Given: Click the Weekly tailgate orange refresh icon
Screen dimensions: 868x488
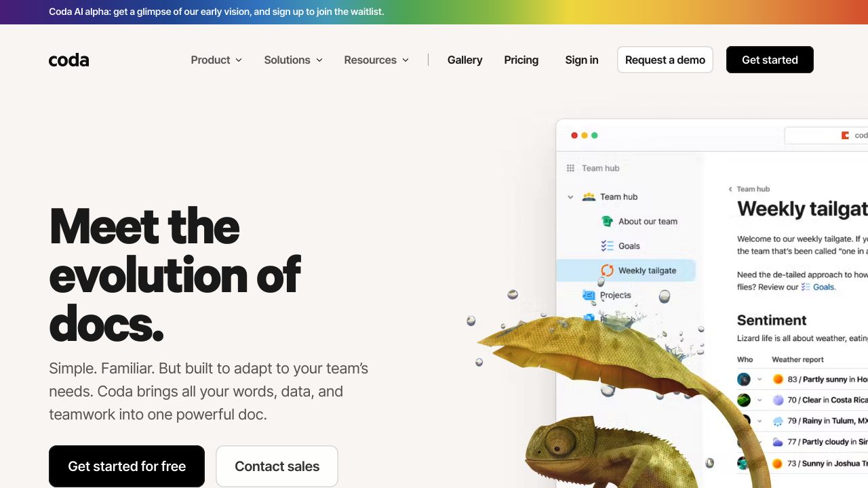Looking at the screenshot, I should [607, 270].
